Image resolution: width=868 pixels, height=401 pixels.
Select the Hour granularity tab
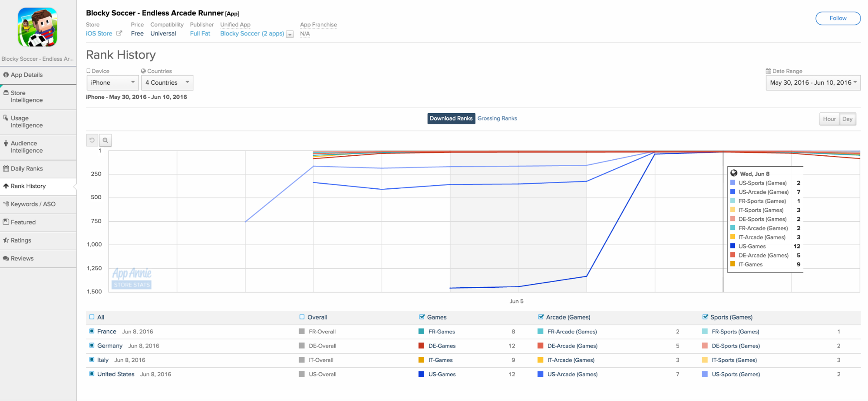point(829,119)
